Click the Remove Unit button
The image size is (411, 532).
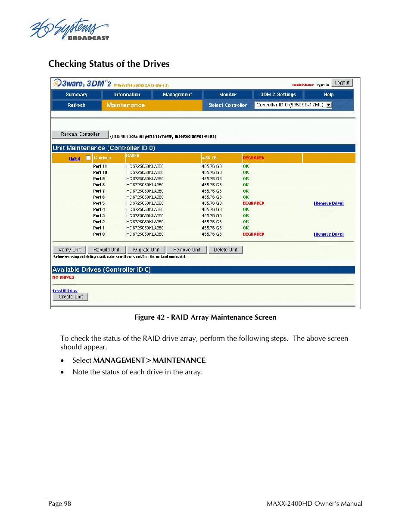pos(187,250)
